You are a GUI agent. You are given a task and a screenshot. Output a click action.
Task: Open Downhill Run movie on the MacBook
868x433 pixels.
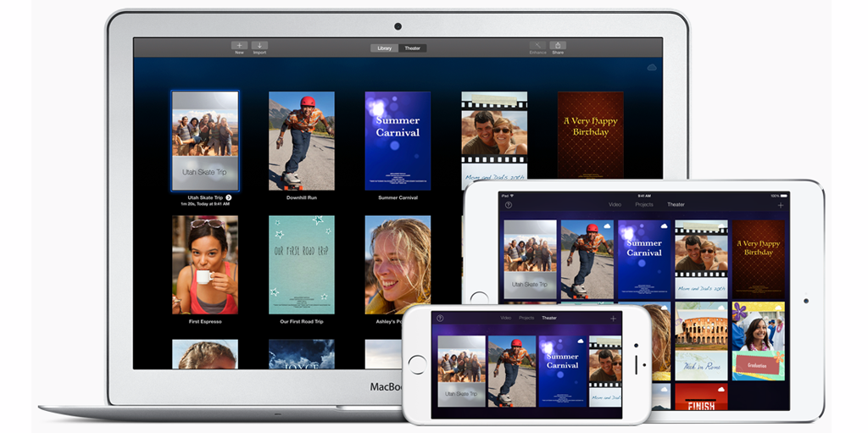[x=301, y=141]
